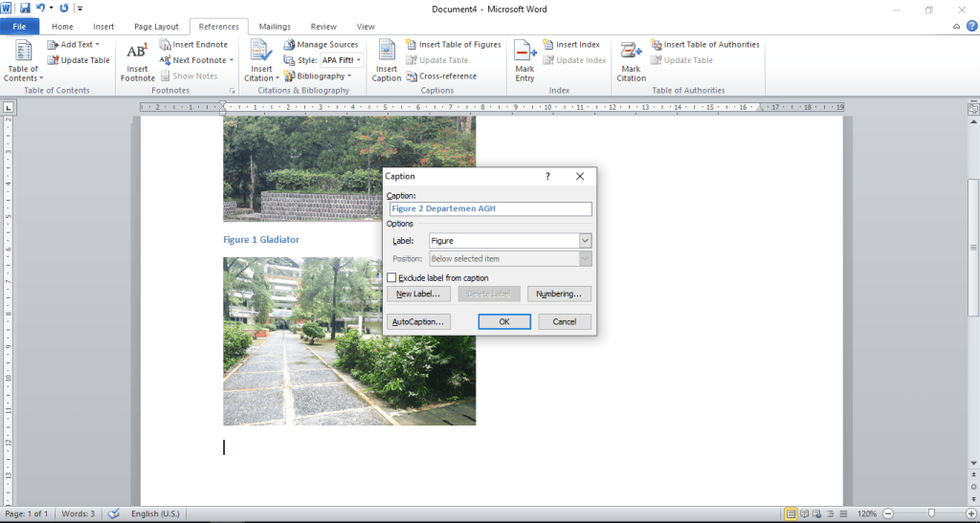Expand the Bibliography dropdown
This screenshot has height=523, width=980.
pyautogui.click(x=319, y=76)
